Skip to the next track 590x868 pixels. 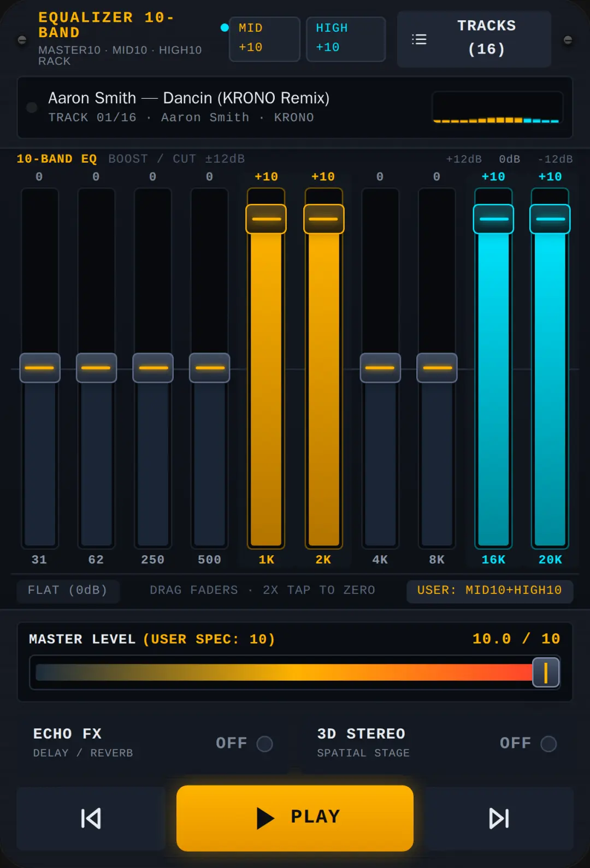499,818
